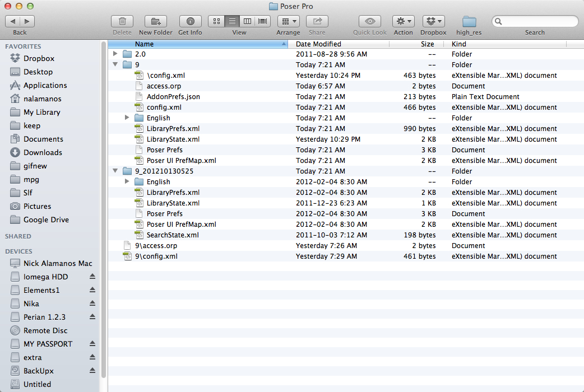Click the Search field
Screen dimensions: 584x392
pyautogui.click(x=535, y=21)
